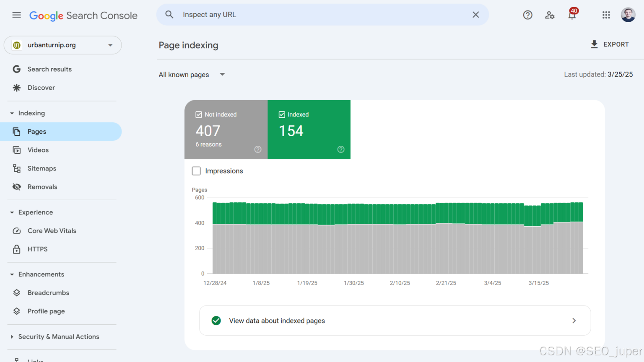Click the Pages document icon

point(17,132)
